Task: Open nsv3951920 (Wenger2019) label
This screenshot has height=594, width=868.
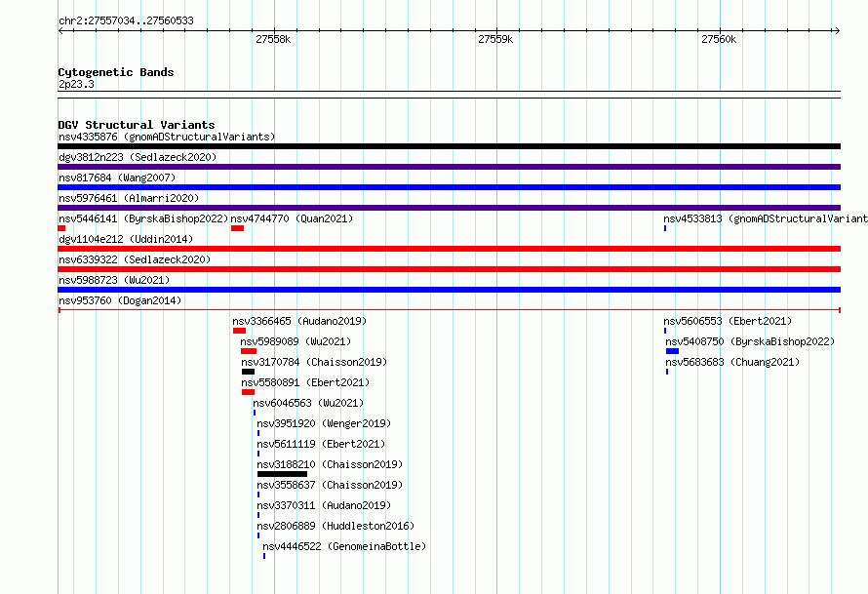Action: (x=324, y=423)
